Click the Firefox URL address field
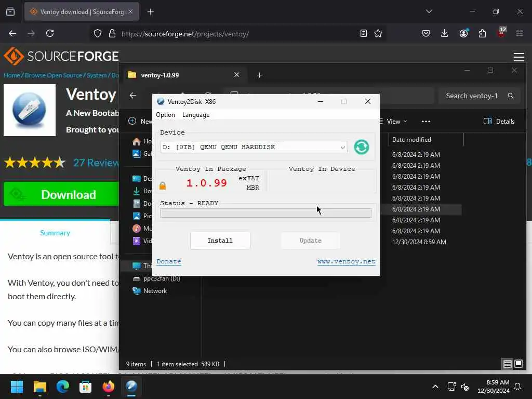The height and width of the screenshot is (399, 532). click(x=237, y=34)
